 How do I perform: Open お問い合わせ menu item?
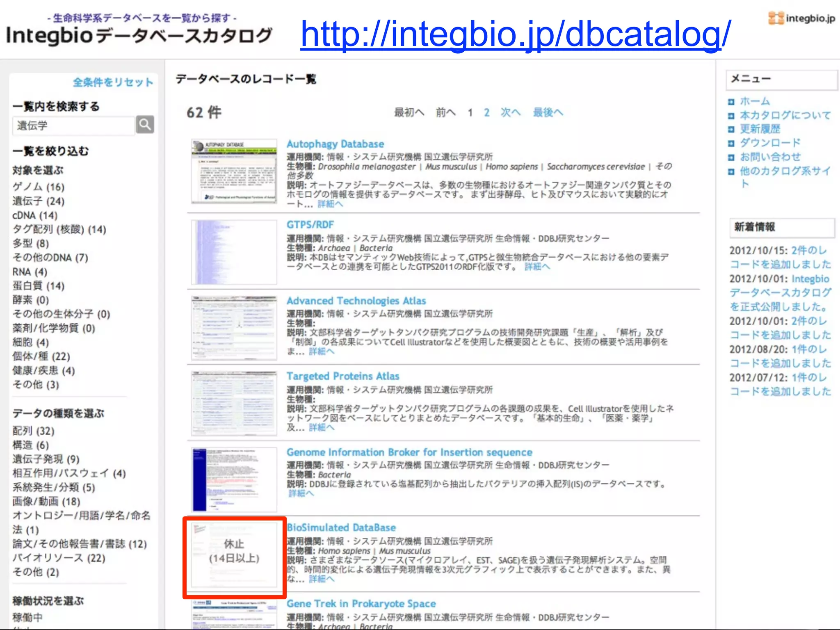point(770,157)
